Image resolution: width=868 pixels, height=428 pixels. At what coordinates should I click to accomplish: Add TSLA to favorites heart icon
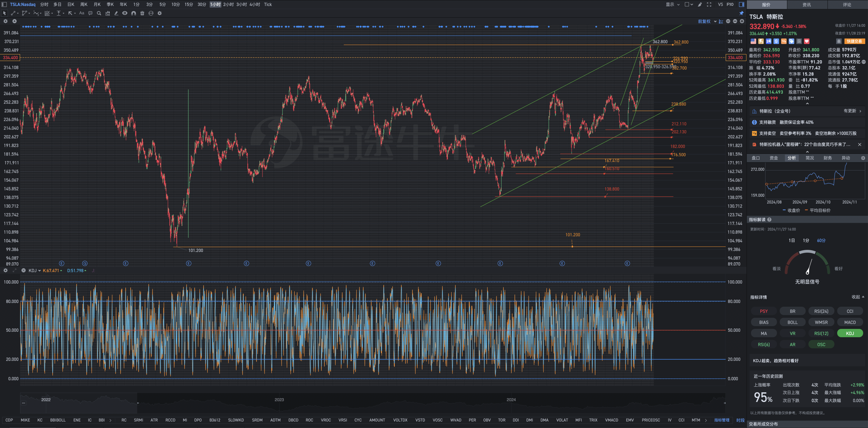[x=806, y=41]
